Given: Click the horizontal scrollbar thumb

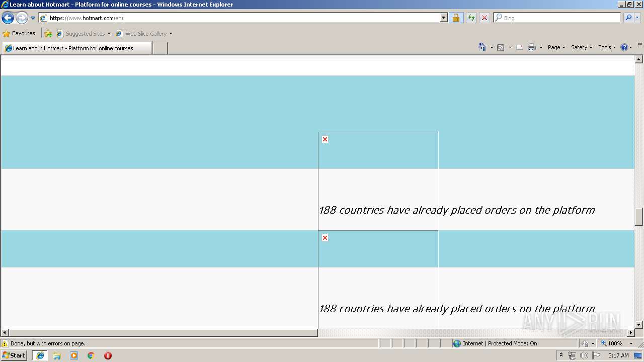Looking at the screenshot, I should tap(164, 333).
